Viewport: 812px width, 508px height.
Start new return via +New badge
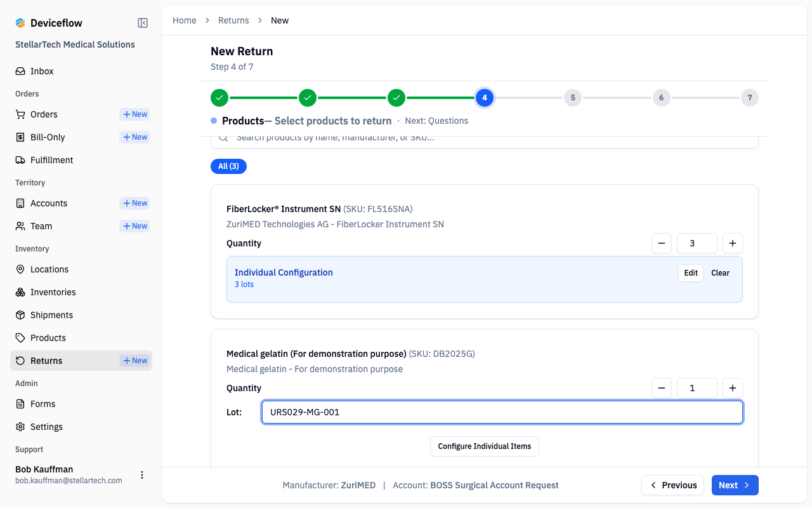[x=134, y=361]
